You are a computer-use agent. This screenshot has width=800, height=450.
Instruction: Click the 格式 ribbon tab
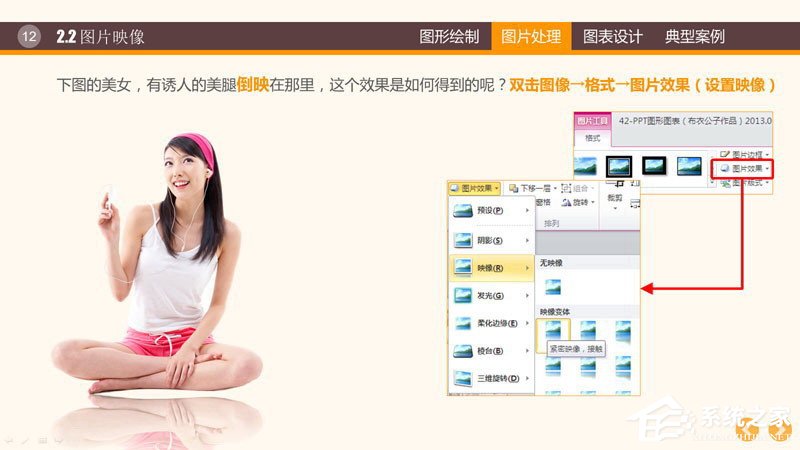point(592,140)
